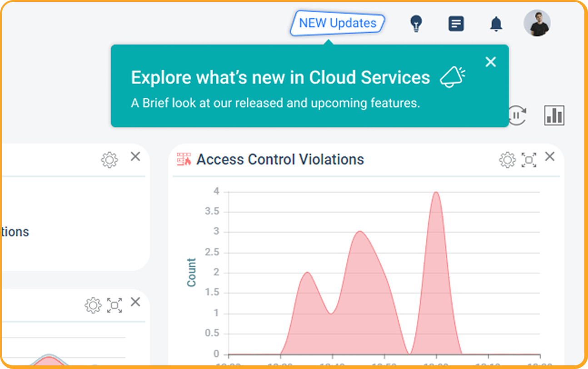Open settings gear on bottom-left widget
Image resolution: width=588 pixels, height=369 pixels.
pyautogui.click(x=93, y=305)
